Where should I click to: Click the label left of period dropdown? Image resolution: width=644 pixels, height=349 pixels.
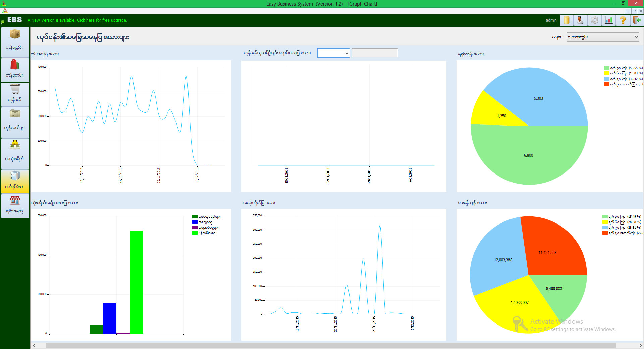(557, 37)
